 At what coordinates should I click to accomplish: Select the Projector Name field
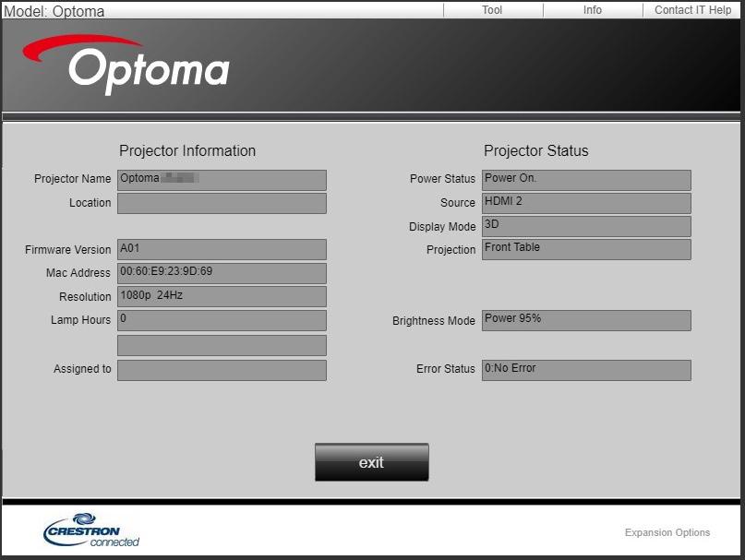click(222, 180)
